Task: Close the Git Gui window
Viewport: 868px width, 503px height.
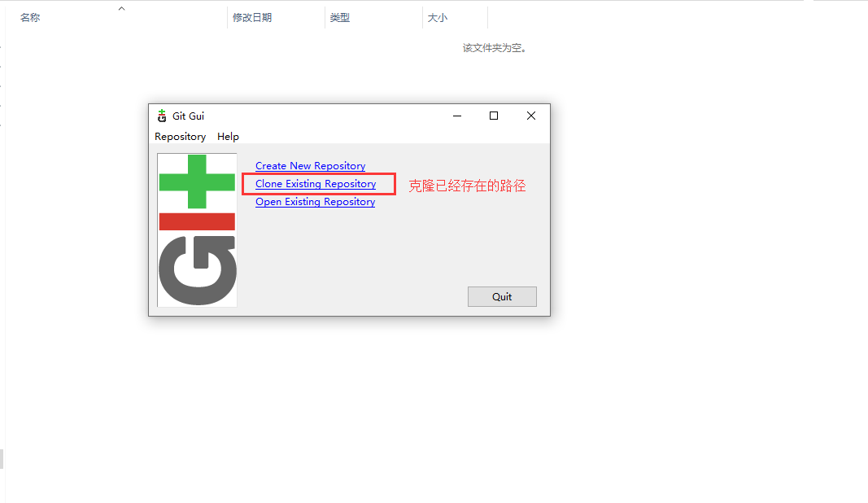Action: 531,116
